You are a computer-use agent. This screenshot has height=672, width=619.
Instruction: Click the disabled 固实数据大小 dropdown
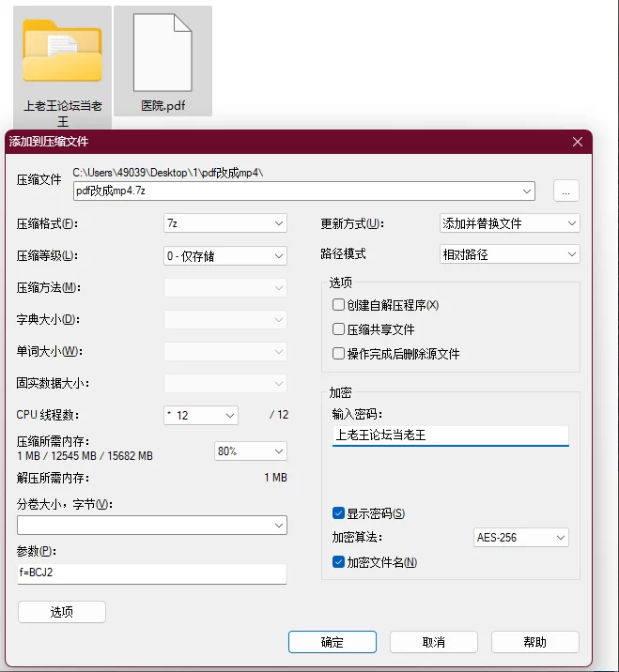click(225, 384)
